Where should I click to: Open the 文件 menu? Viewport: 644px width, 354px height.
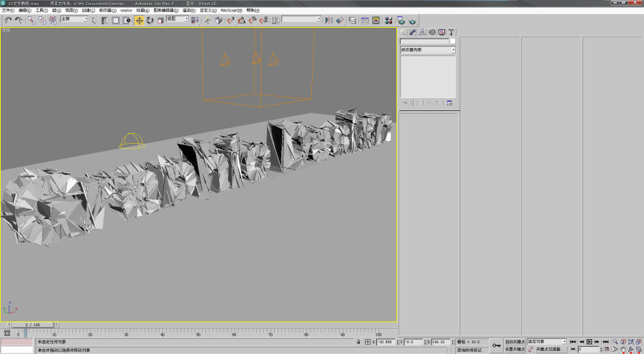8,10
